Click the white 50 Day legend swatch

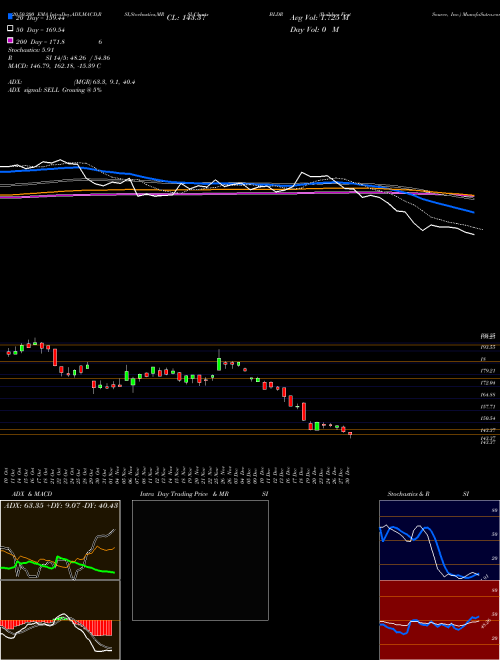pos(11,29)
